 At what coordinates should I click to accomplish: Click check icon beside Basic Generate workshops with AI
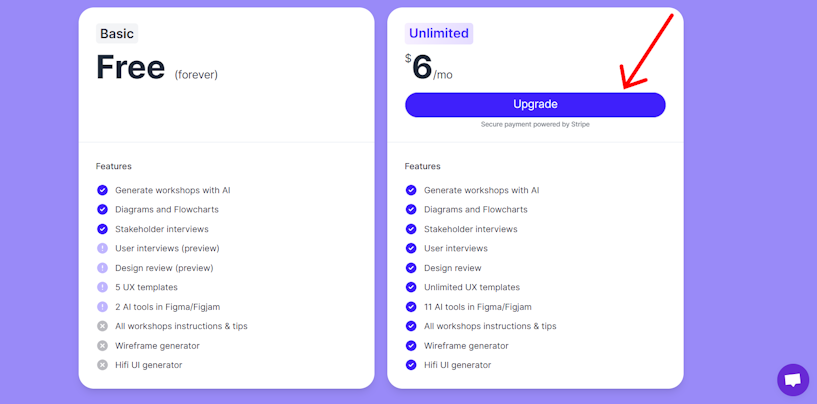tap(102, 190)
